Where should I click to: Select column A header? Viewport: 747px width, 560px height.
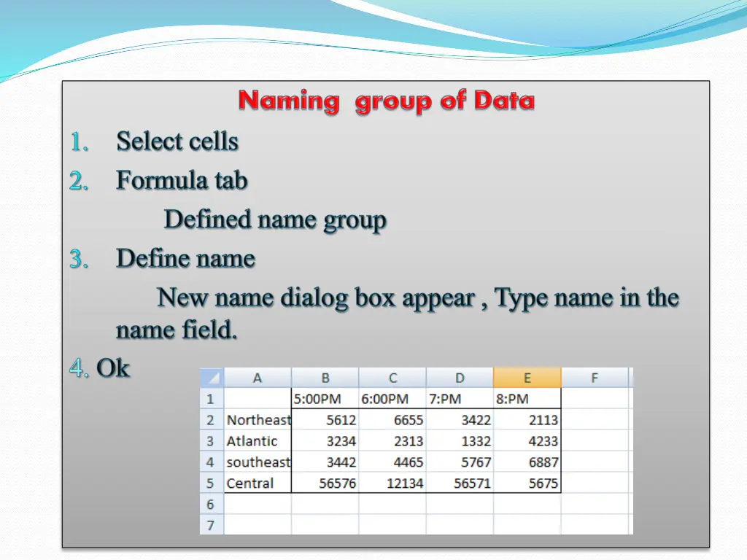point(258,378)
